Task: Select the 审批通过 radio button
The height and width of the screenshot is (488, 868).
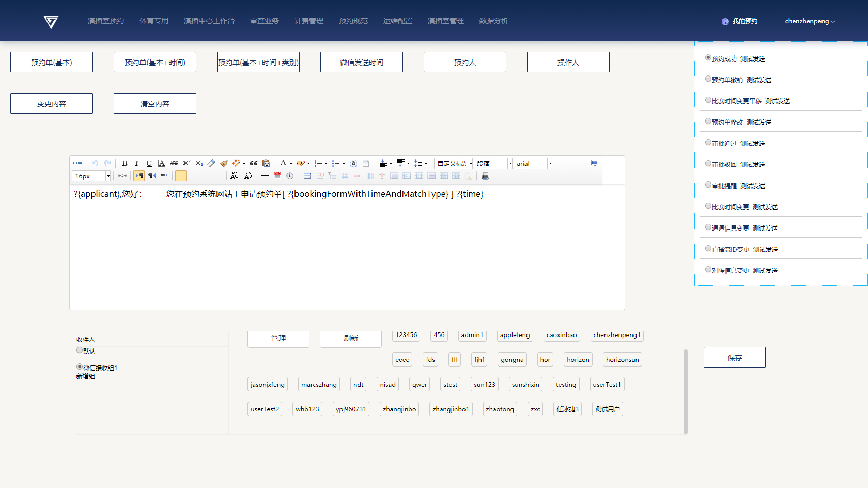Action: click(708, 143)
